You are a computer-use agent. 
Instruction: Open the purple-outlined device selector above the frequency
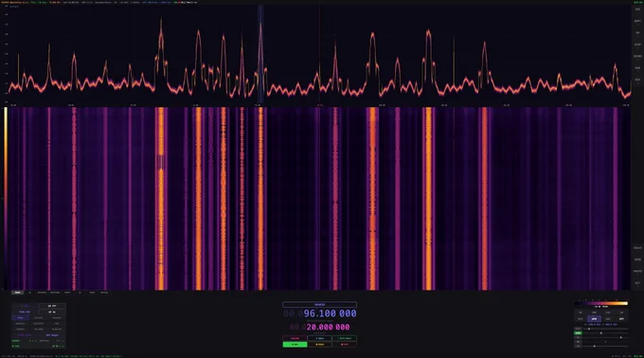[319, 305]
